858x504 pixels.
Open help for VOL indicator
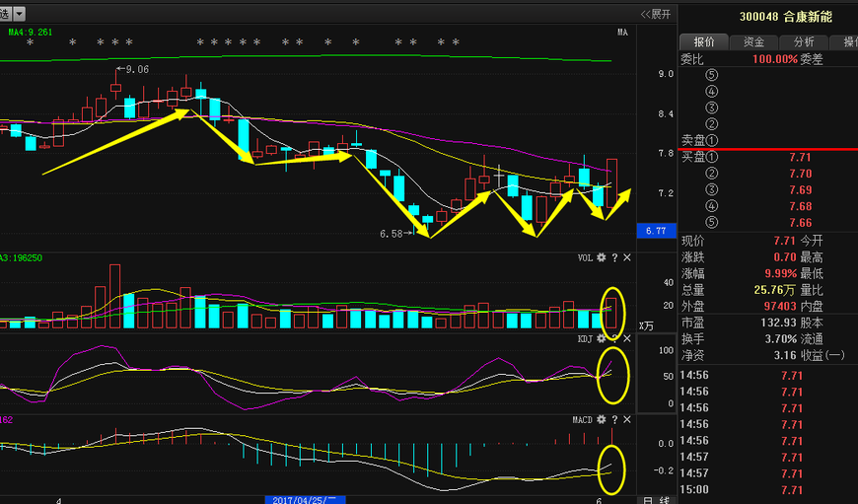[x=614, y=257]
